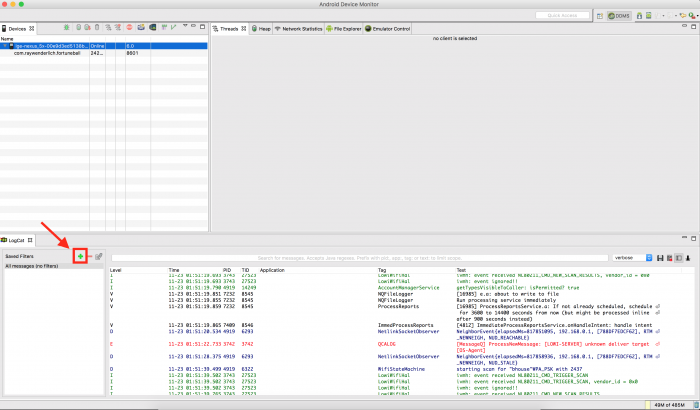
Task: Click Update Threads icon in Devices toolbar
Action: (x=108, y=28)
